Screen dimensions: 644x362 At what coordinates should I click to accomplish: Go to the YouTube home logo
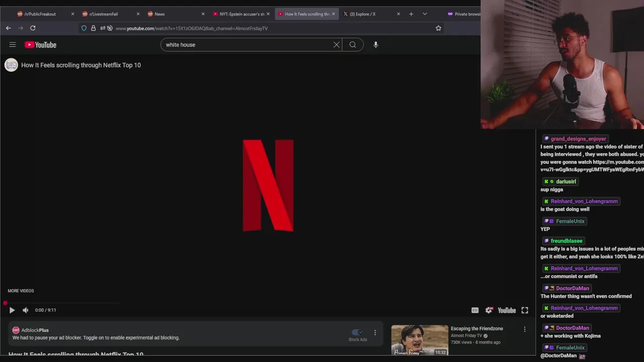(40, 45)
